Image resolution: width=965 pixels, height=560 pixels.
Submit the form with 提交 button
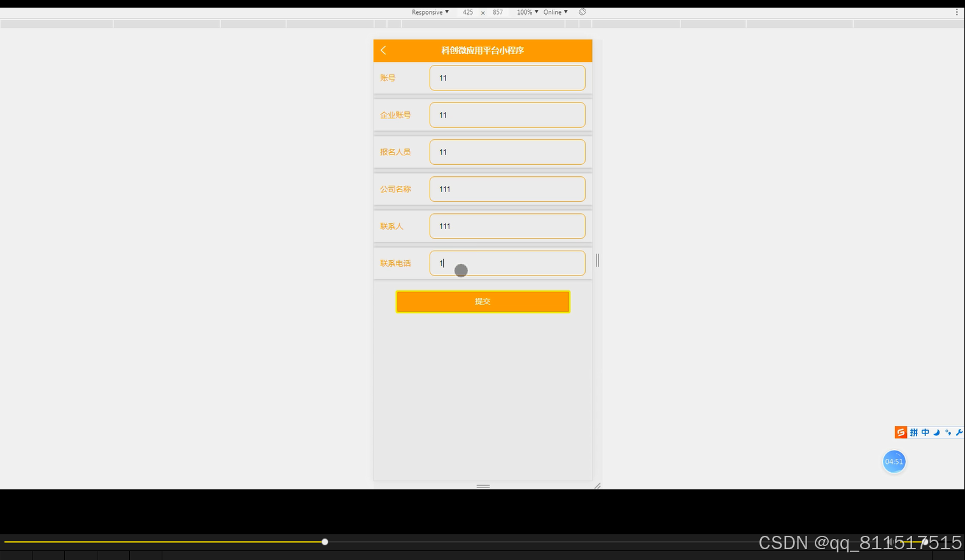483,302
